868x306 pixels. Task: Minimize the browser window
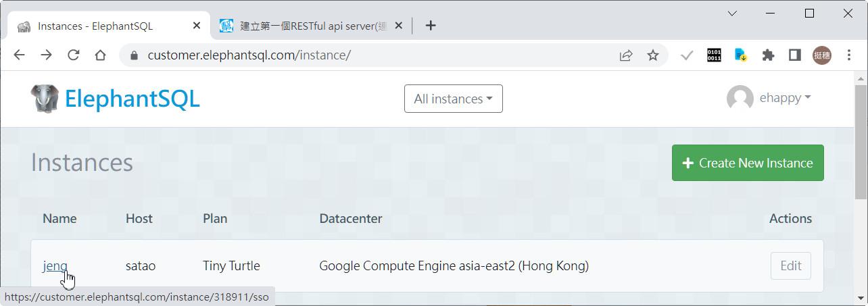771,13
